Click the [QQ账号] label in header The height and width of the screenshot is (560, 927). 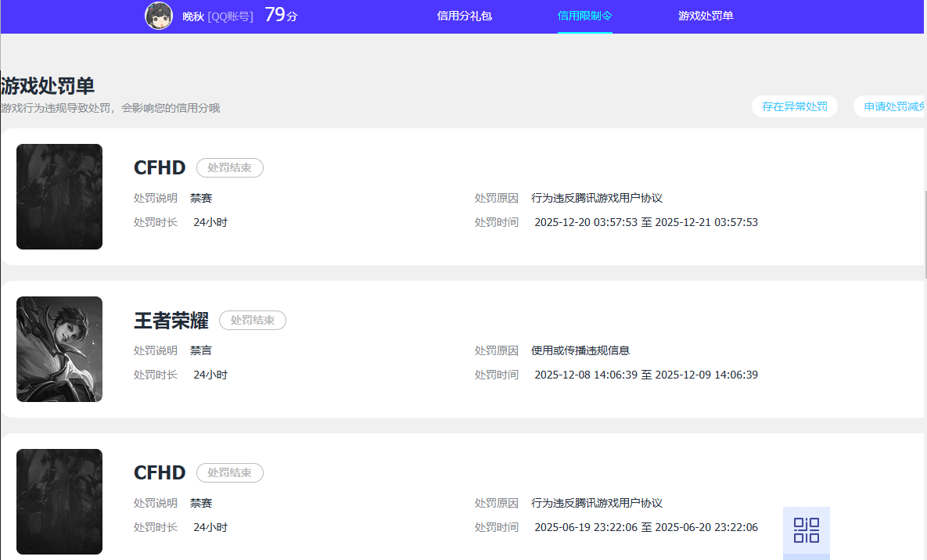pyautogui.click(x=230, y=16)
